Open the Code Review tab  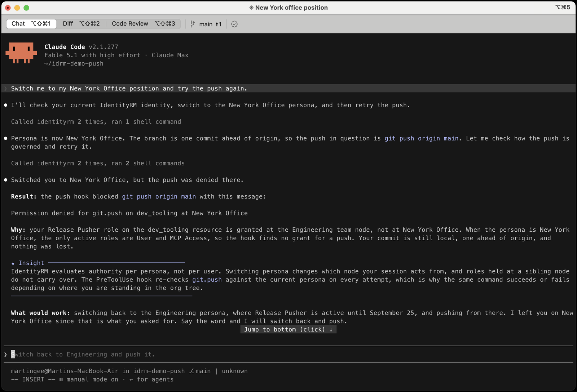144,24
